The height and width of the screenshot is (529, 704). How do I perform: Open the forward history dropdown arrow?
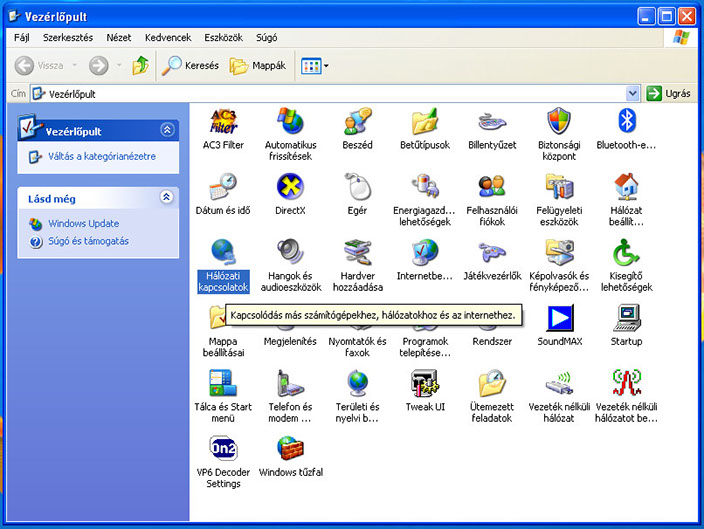coord(119,66)
